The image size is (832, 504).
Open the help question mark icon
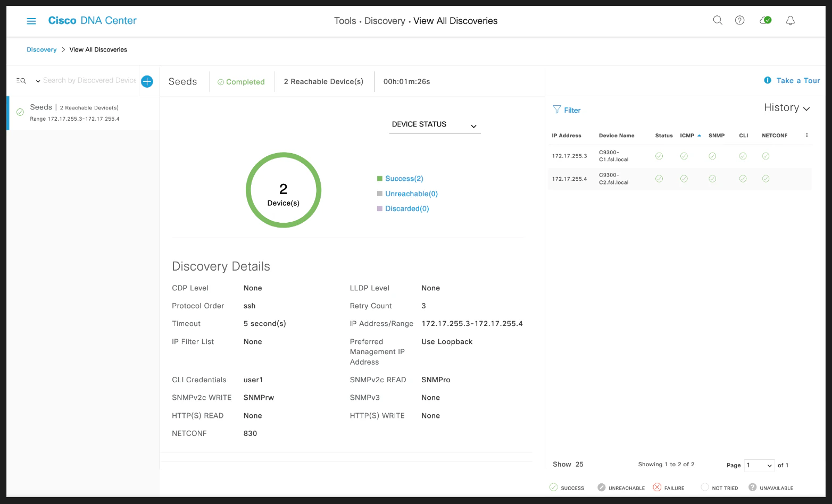[x=740, y=21]
